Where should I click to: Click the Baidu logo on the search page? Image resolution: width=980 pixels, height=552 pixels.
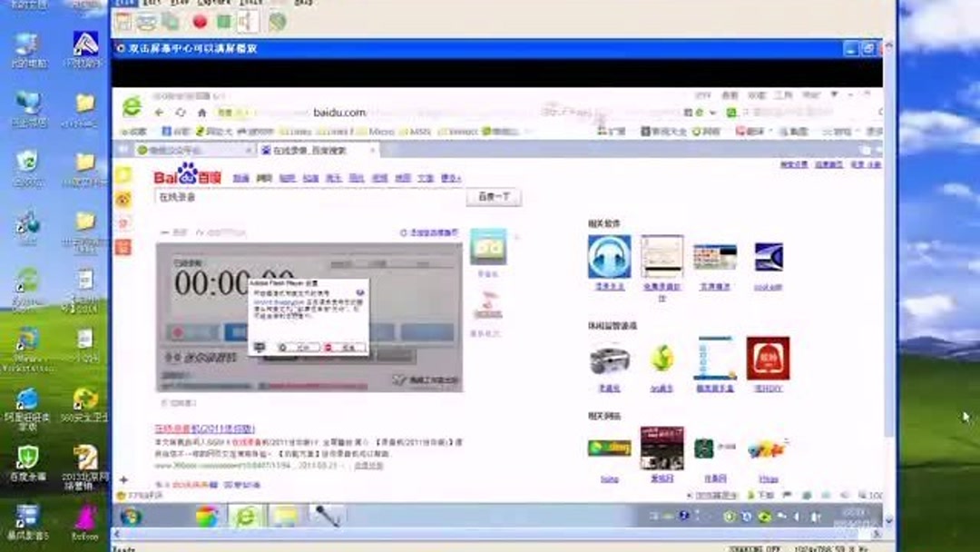[184, 179]
